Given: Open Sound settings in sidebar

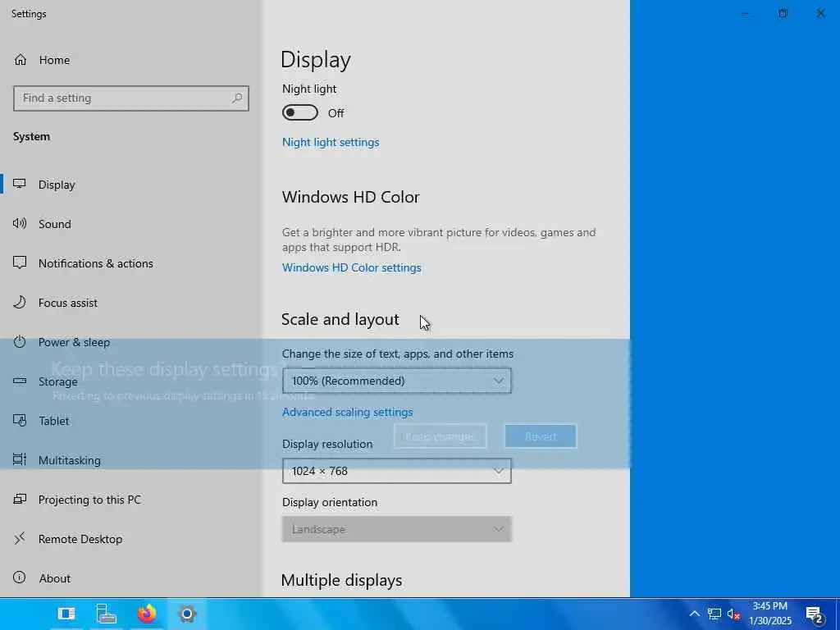Looking at the screenshot, I should coord(54,224).
